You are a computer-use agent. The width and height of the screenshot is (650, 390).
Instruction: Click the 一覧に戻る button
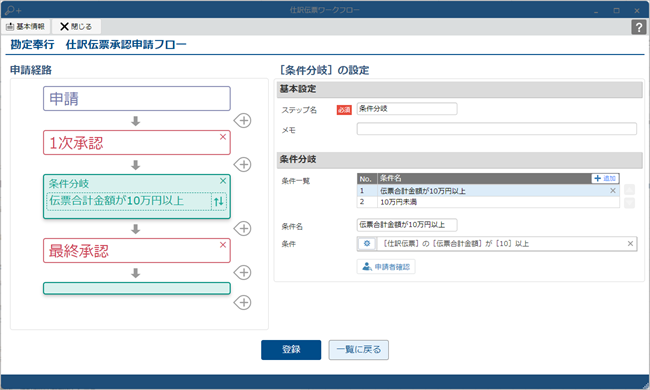[359, 350]
